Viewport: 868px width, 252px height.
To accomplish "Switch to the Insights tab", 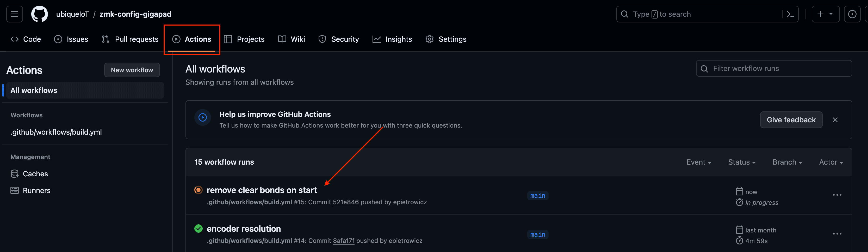I will pyautogui.click(x=399, y=39).
